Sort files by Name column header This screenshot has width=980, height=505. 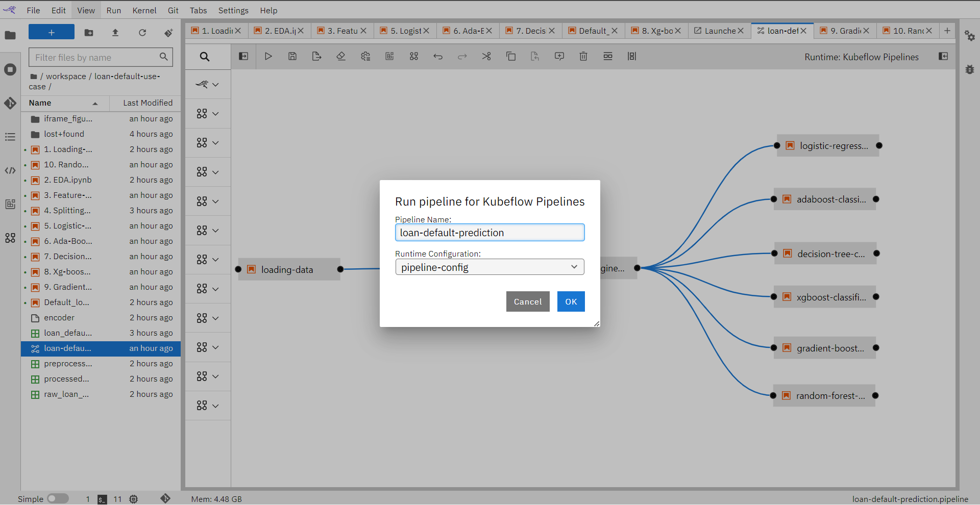click(65, 103)
